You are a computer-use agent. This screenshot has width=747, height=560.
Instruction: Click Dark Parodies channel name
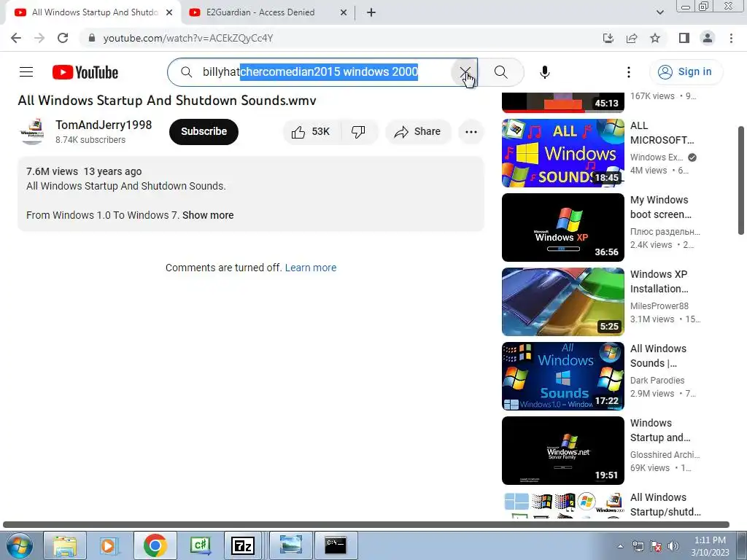(657, 381)
